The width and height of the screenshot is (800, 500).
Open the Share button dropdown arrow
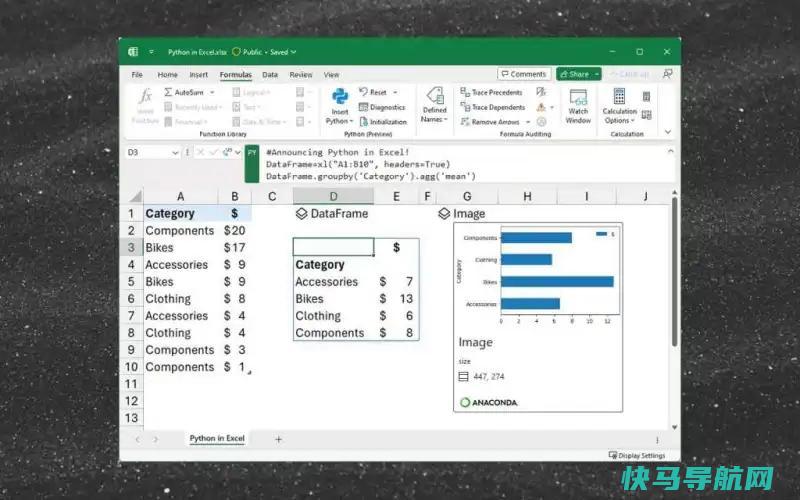point(596,74)
